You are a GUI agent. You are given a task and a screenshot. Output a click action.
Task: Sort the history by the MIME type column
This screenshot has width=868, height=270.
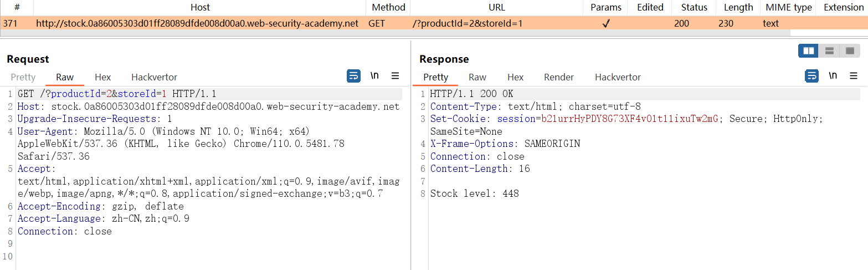point(789,7)
